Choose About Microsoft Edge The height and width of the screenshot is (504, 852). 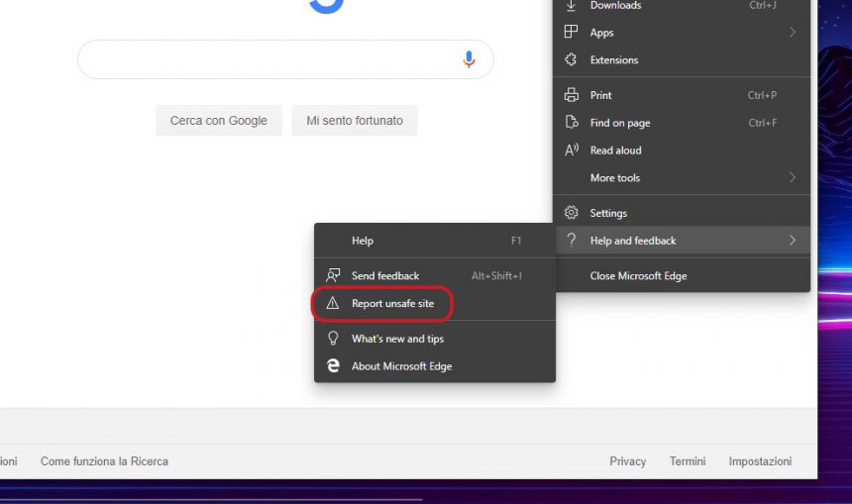[x=435, y=366]
